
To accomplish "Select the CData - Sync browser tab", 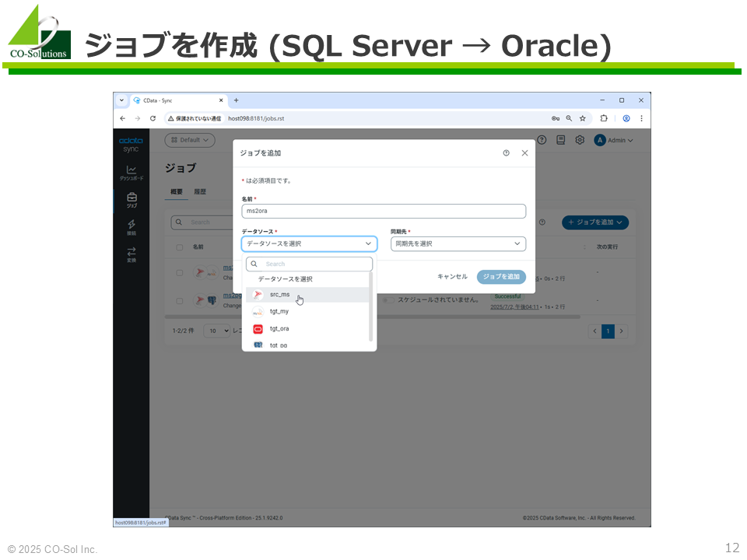I will coord(177,100).
